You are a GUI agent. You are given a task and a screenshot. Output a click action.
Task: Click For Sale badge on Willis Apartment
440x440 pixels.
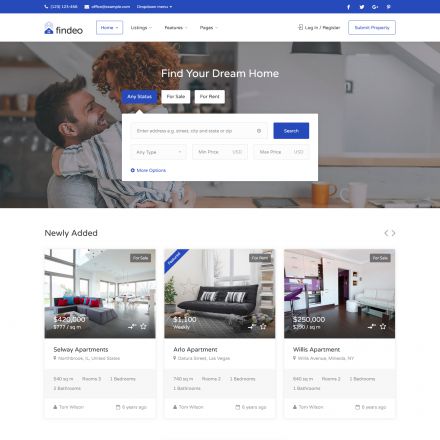pyautogui.click(x=380, y=258)
